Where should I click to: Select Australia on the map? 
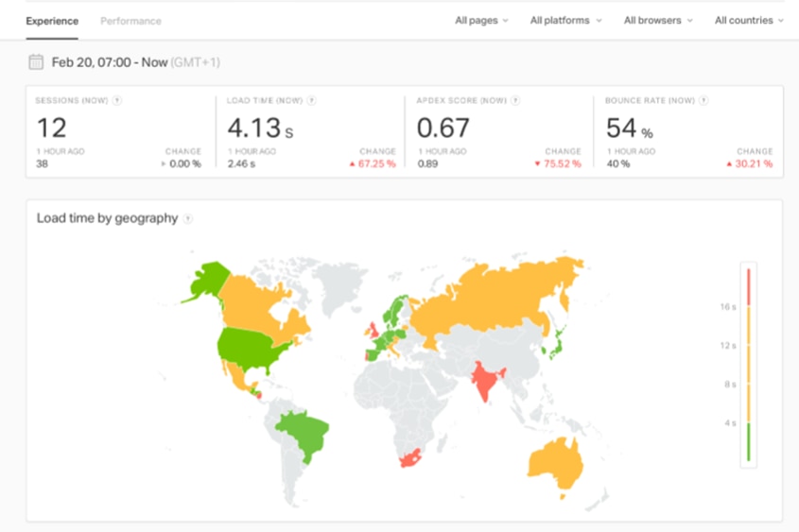coord(556,462)
